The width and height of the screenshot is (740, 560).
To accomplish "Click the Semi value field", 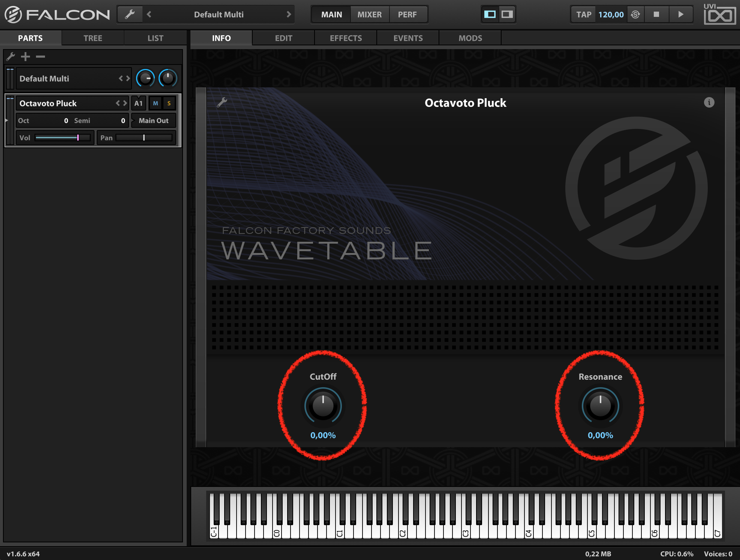I will pos(100,121).
